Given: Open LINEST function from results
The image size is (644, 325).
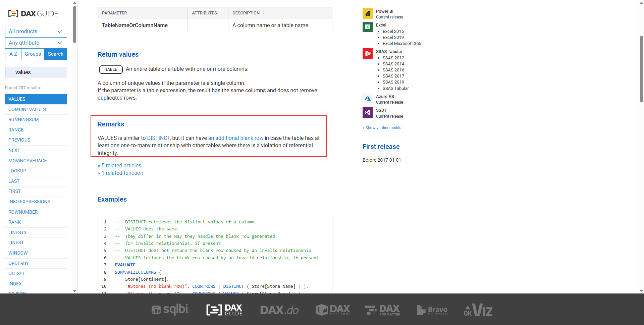Looking at the screenshot, I should (36, 243).
